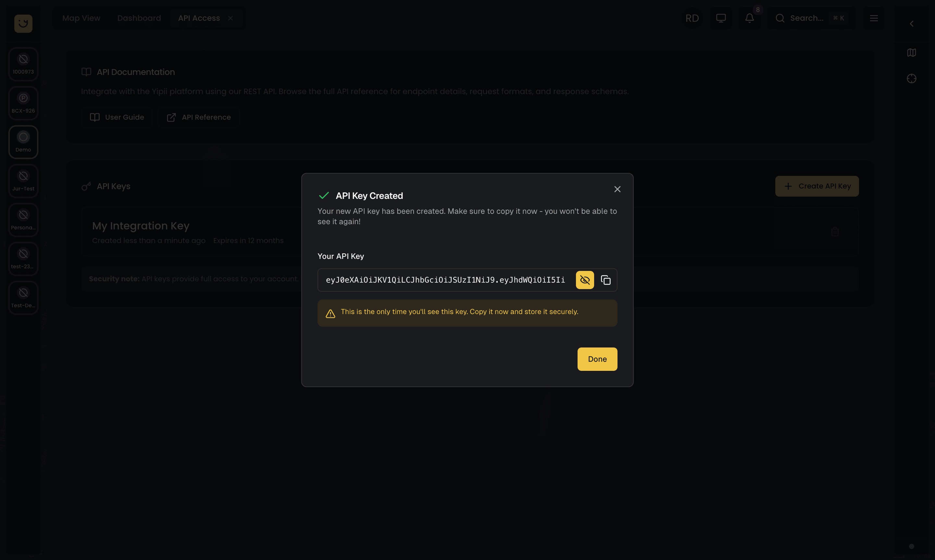Select the Jur-Test sidebar item
This screenshot has width=935, height=560.
pos(23,181)
